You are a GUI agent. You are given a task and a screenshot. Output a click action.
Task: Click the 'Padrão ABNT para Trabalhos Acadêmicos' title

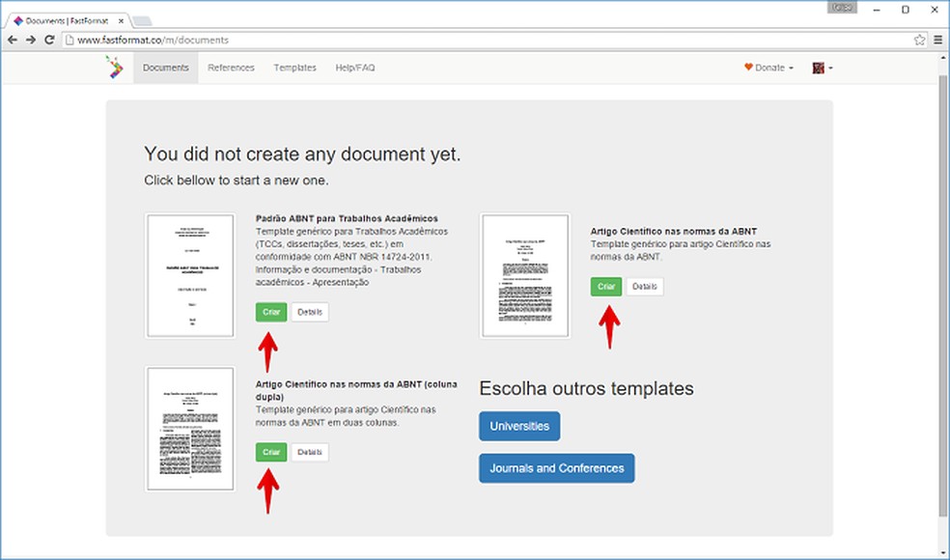click(347, 218)
